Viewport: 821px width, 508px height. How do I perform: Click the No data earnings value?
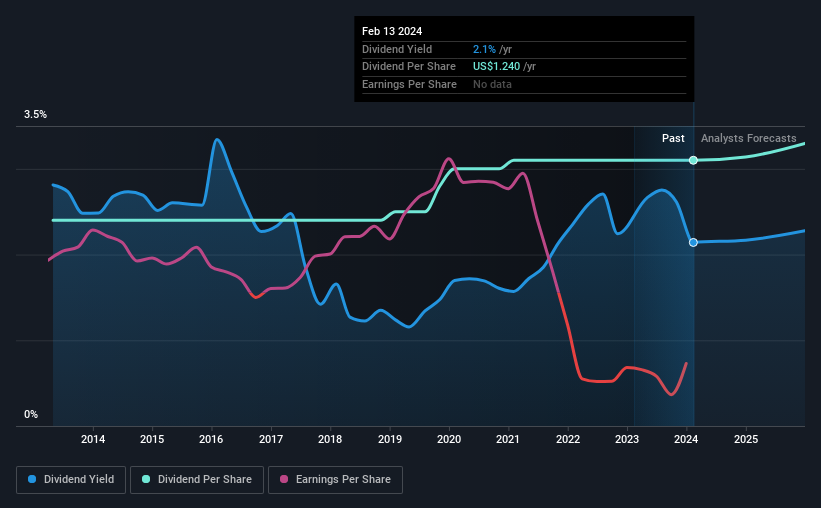(492, 84)
